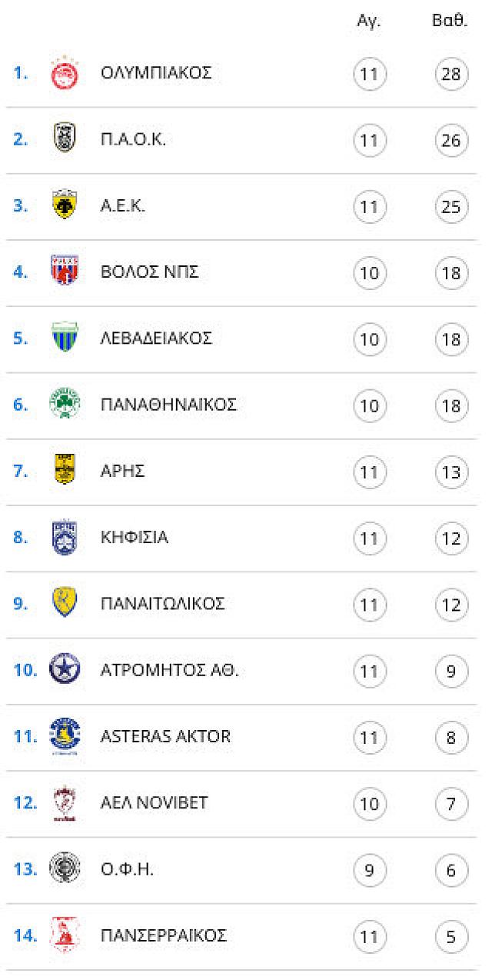Select the ASTERAS AKTOR team name
Image resolution: width=492 pixels, height=980 pixels.
coord(165,736)
